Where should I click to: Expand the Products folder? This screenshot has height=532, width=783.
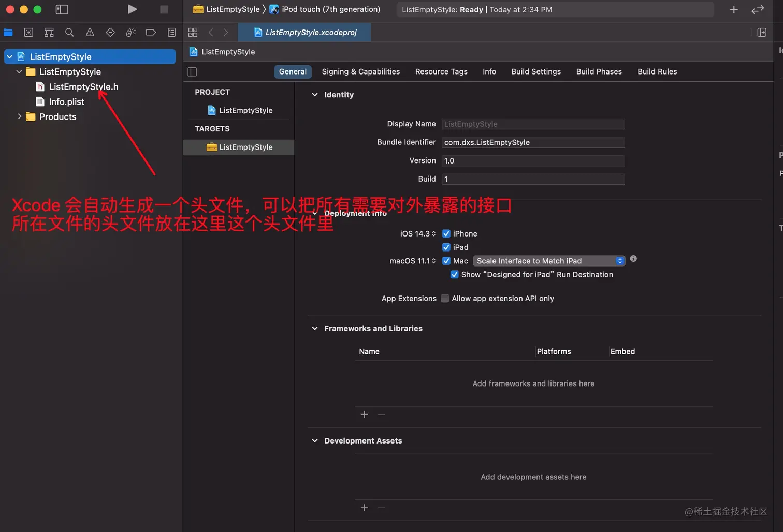pyautogui.click(x=19, y=117)
